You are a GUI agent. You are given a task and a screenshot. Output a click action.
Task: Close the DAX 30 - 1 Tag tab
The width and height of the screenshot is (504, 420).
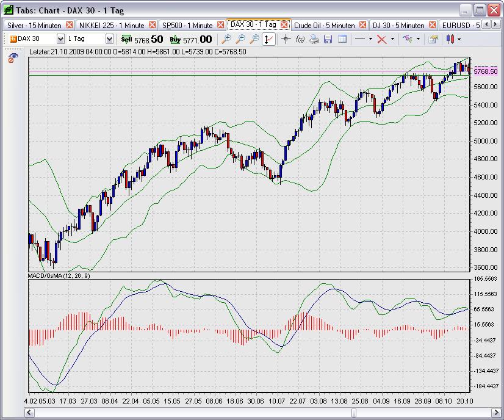(x=284, y=25)
